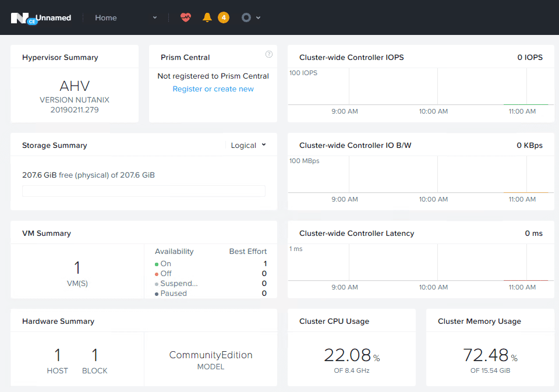Open the Logical storage view dropdown

click(248, 145)
